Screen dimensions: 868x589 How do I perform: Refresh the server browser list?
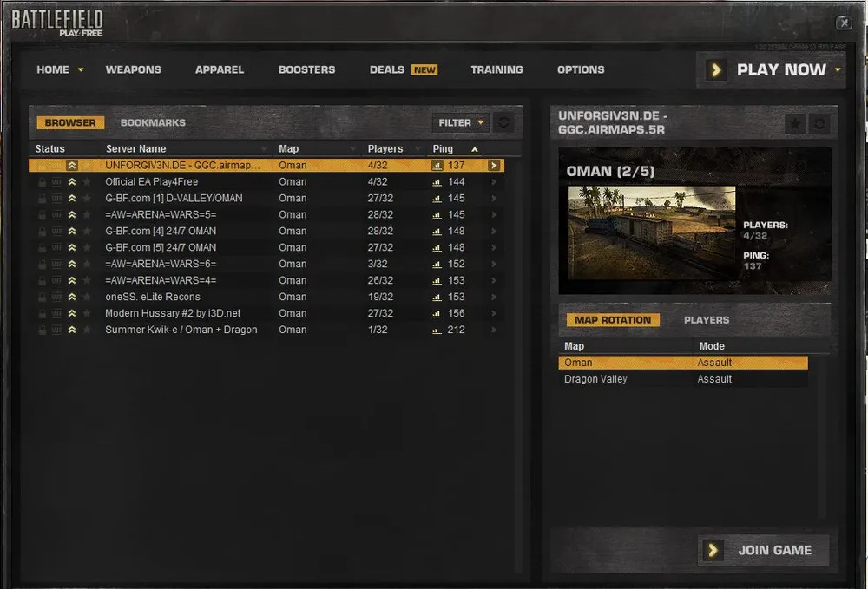503,122
